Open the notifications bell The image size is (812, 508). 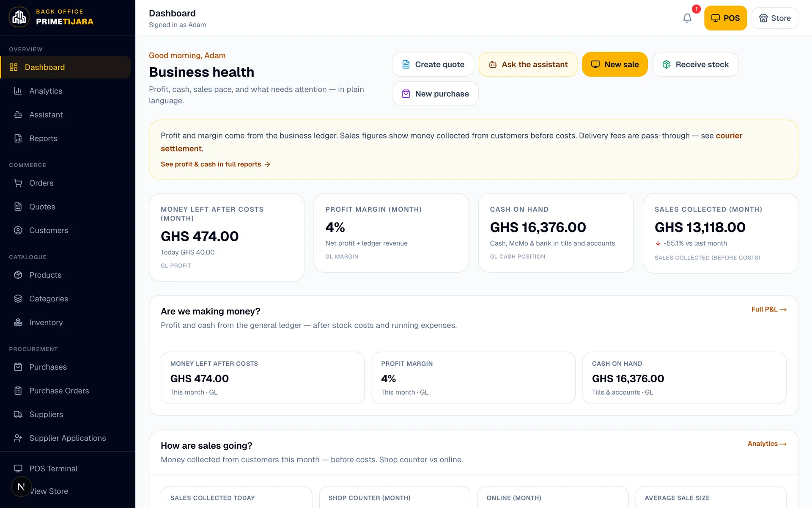[x=687, y=18]
